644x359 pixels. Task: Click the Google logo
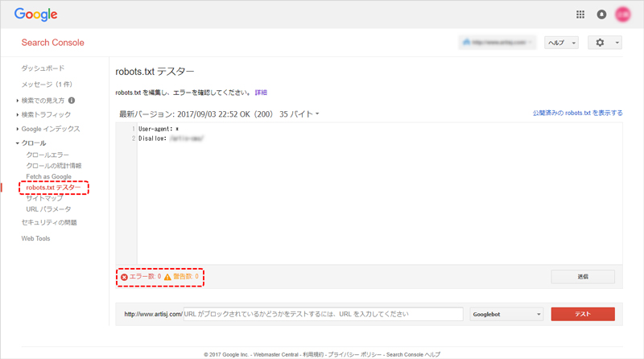tap(35, 14)
